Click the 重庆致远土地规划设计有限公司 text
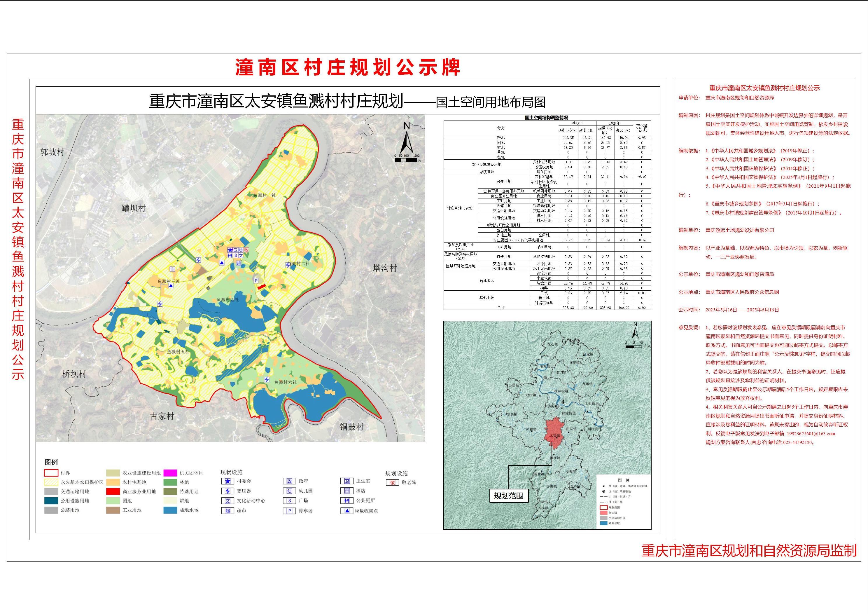This screenshot has width=868, height=614. pyautogui.click(x=739, y=230)
